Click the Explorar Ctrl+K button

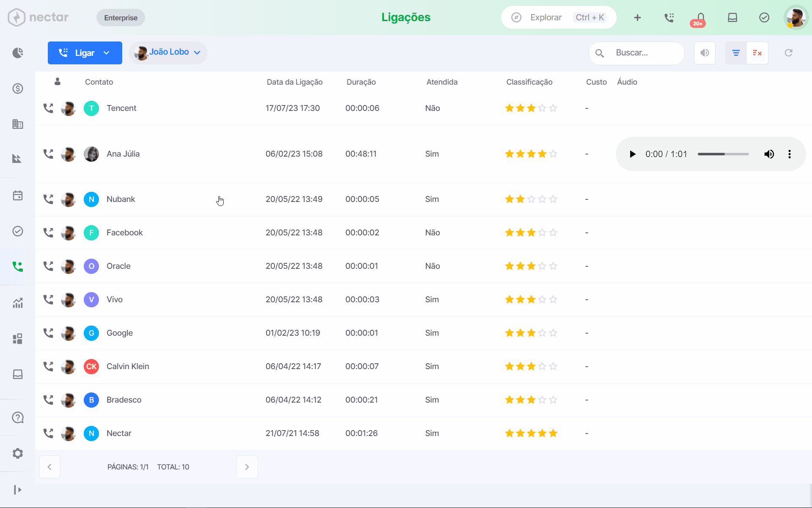tap(559, 17)
